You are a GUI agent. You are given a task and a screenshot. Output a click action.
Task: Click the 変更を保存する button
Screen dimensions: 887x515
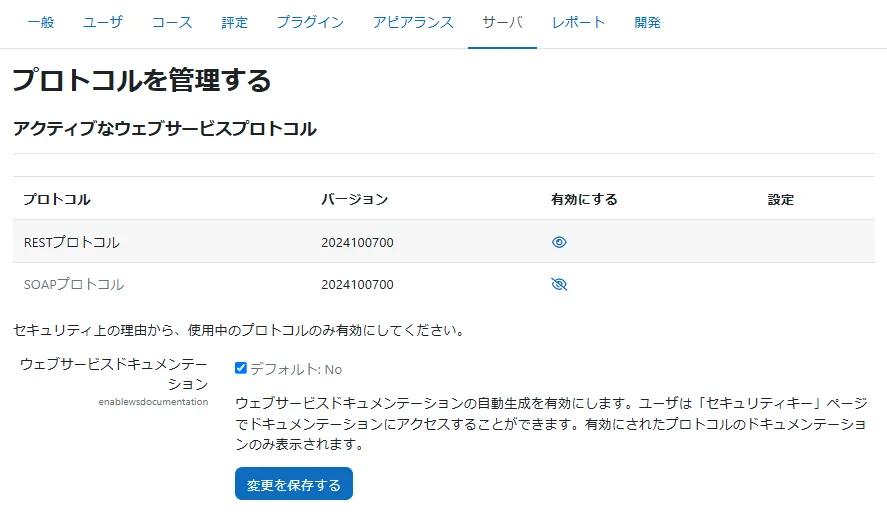point(294,484)
